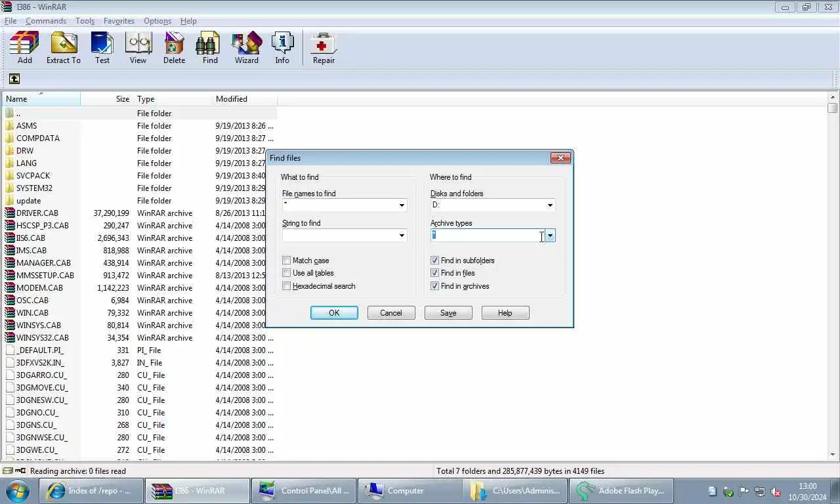Screen dimensions: 840x504
Task: Enable Hexadecimal search checkbox
Action: (286, 286)
